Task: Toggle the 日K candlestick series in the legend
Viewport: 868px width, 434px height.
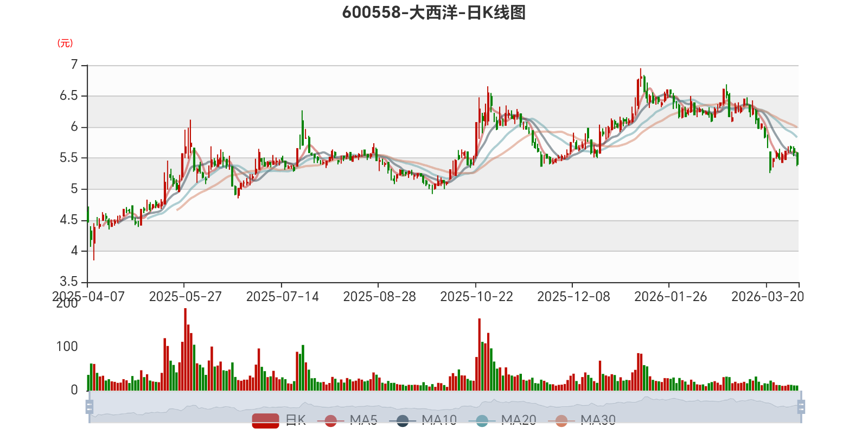Action: point(279,420)
